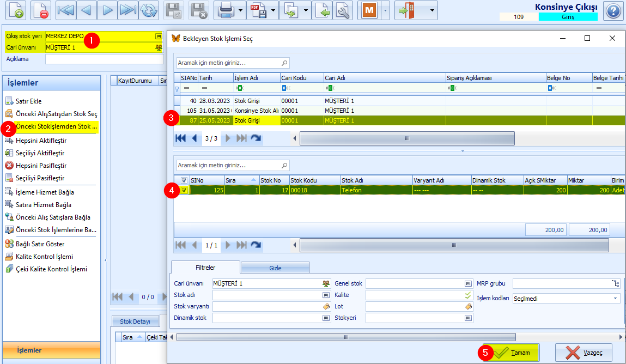
Task: Open the copy document dropdown arrow
Action: (x=306, y=10)
